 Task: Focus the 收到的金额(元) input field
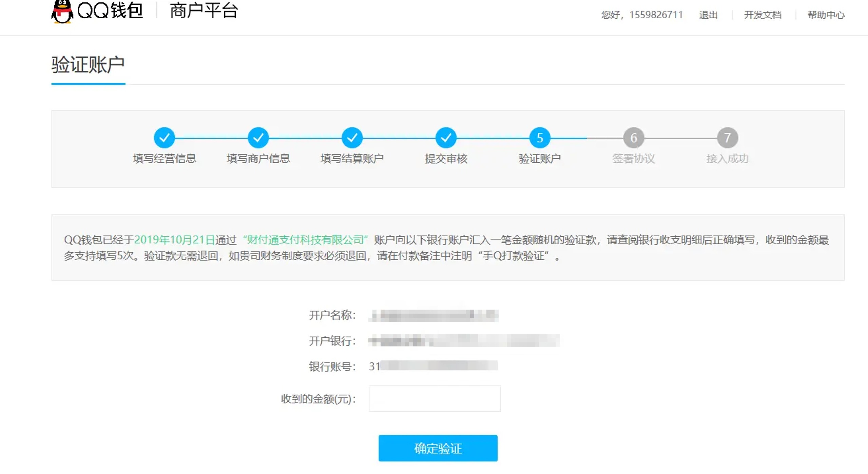pos(435,399)
